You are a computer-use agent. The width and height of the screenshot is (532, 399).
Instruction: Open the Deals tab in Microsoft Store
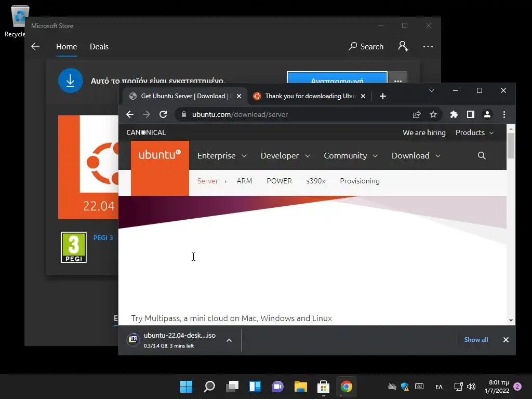point(99,47)
